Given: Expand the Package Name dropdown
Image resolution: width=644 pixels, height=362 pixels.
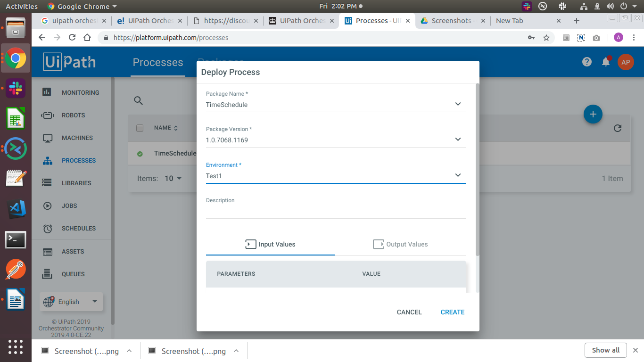Looking at the screenshot, I should tap(458, 104).
